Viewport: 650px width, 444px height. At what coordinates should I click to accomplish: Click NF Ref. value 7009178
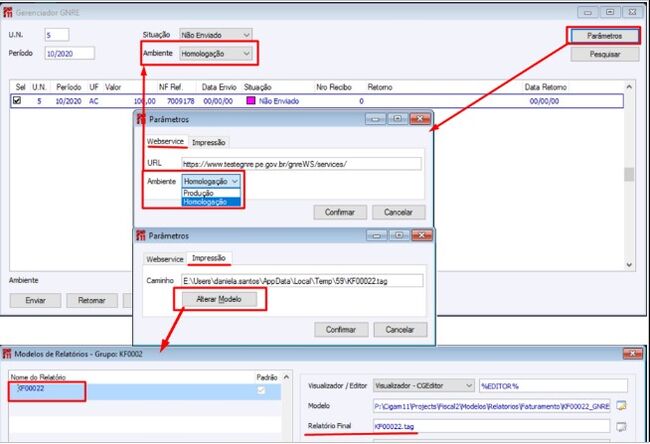180,101
